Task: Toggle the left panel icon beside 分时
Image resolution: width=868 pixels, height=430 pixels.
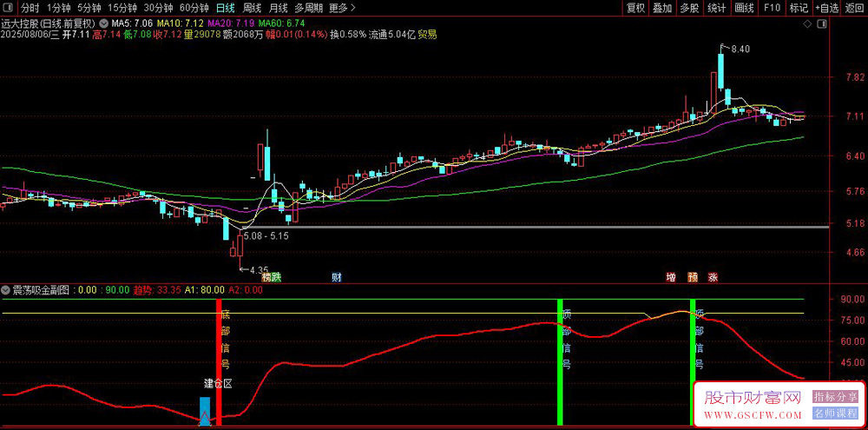Action: tap(9, 9)
